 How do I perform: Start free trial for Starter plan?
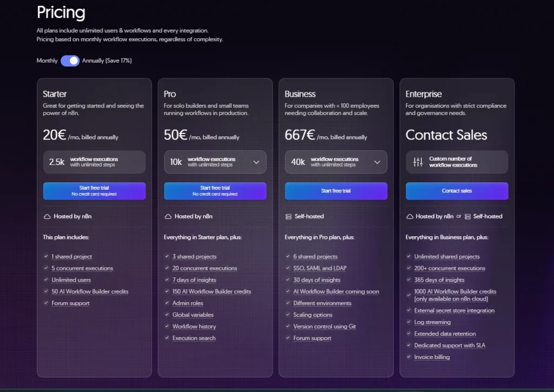(94, 191)
